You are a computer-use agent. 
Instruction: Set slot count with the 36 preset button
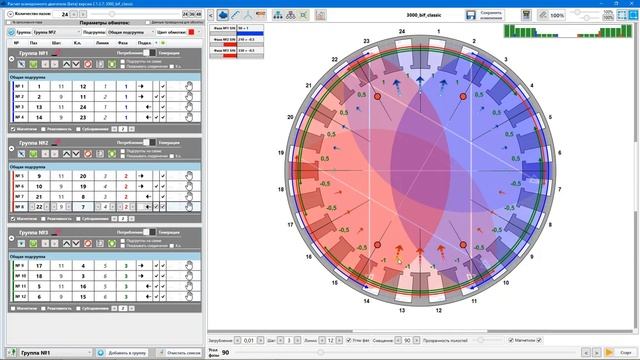tap(192, 14)
